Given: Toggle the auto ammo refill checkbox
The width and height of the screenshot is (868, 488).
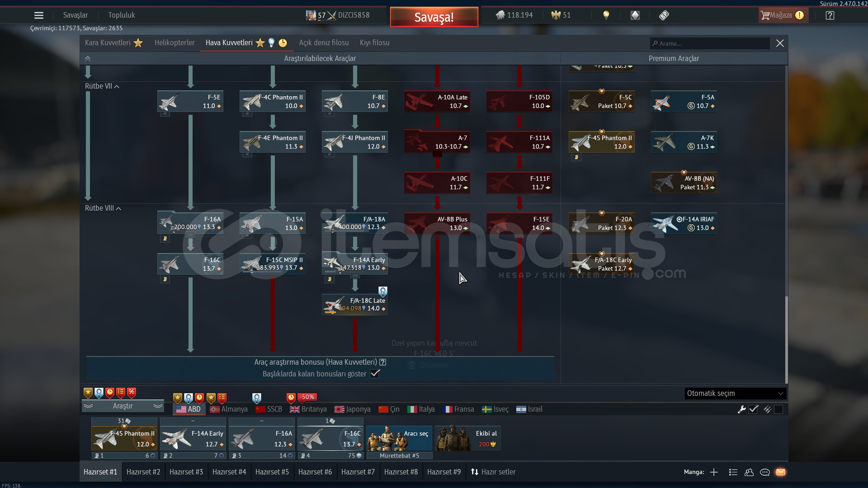Looking at the screenshot, I should click(x=778, y=409).
